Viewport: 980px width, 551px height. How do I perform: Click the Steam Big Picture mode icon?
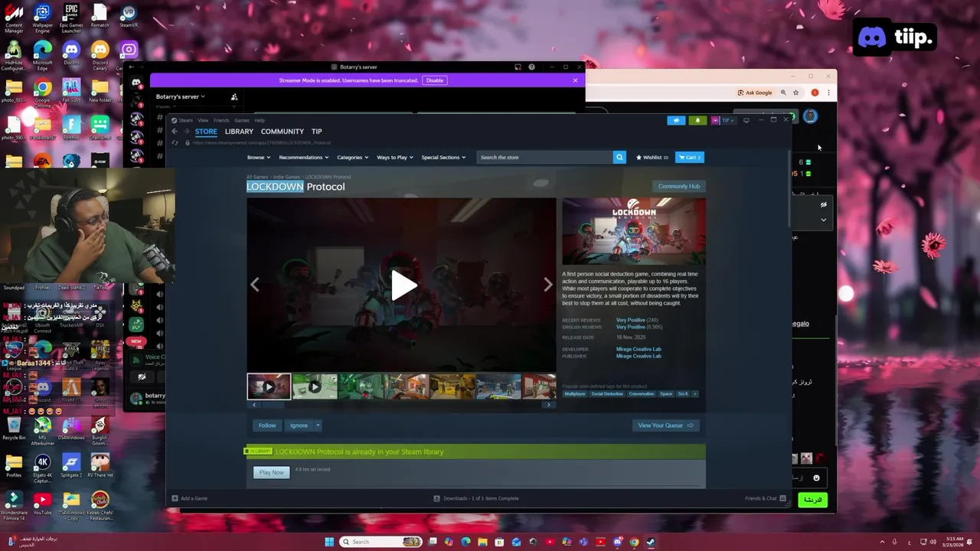746,120
